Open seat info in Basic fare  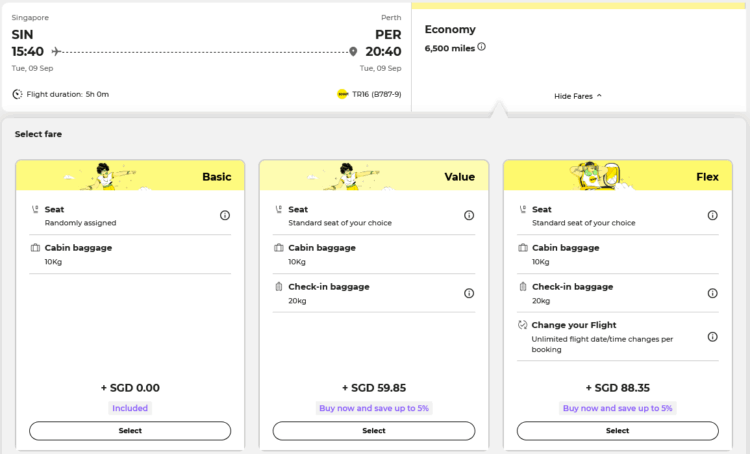(x=225, y=215)
